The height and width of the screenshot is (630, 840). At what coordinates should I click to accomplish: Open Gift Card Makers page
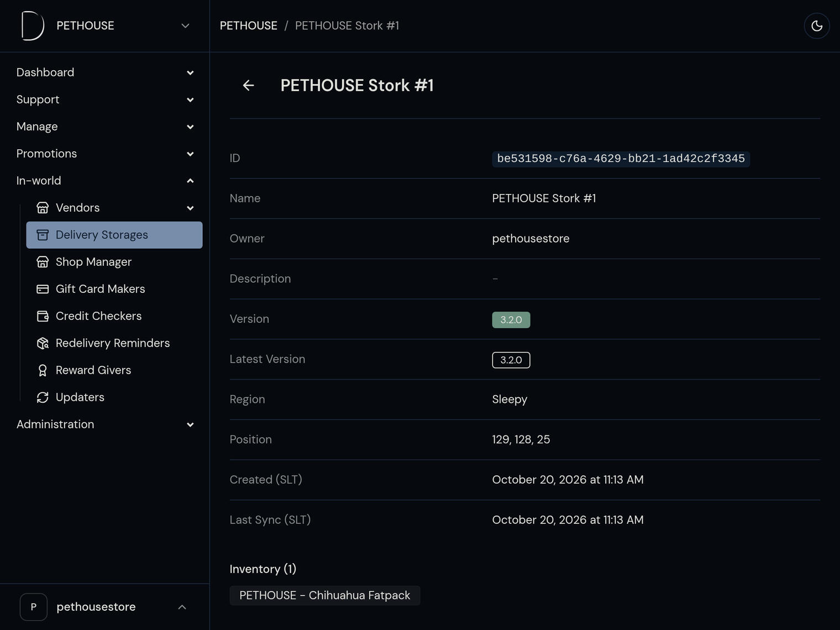click(x=114, y=289)
